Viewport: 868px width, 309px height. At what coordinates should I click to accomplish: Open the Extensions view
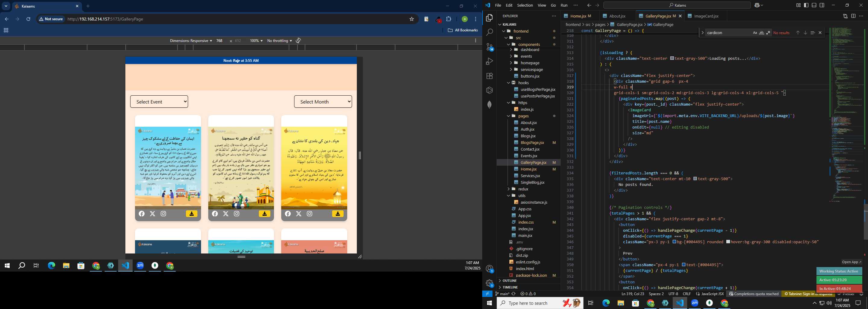489,76
